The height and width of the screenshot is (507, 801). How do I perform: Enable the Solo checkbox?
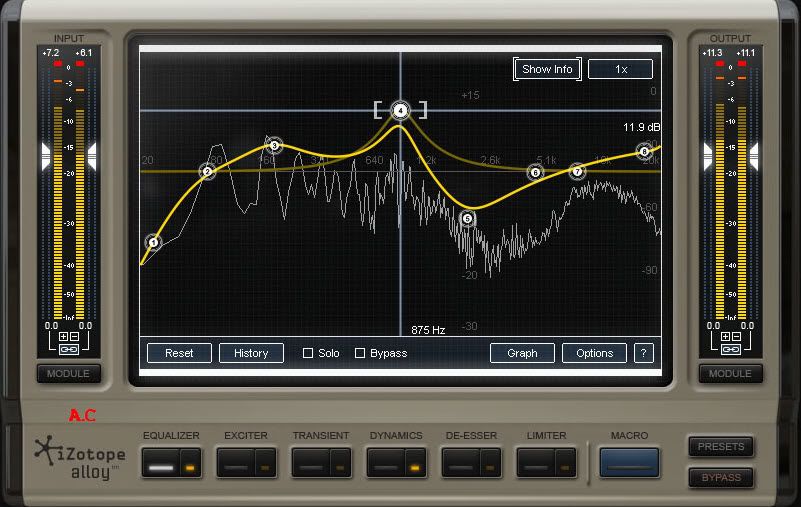(x=308, y=353)
